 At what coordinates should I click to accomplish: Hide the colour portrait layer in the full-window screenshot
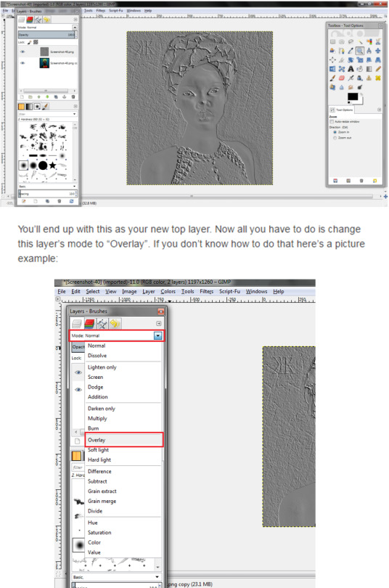[x=22, y=63]
